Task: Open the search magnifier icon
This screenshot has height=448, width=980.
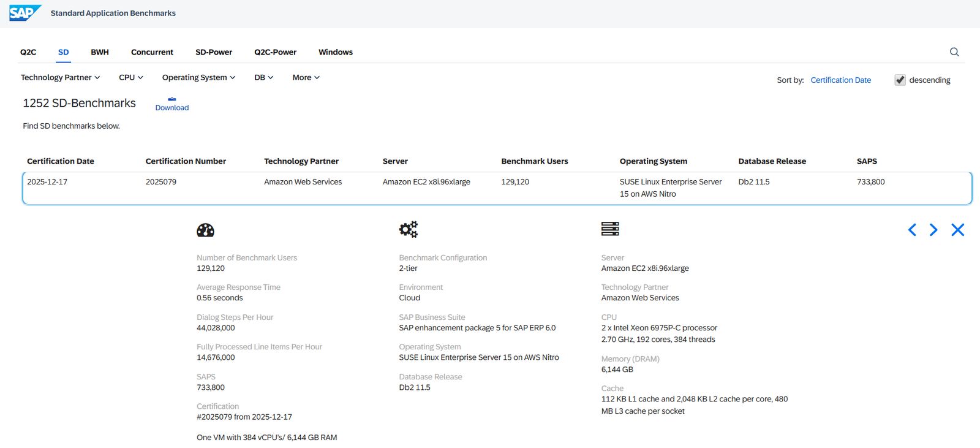Action: point(954,52)
